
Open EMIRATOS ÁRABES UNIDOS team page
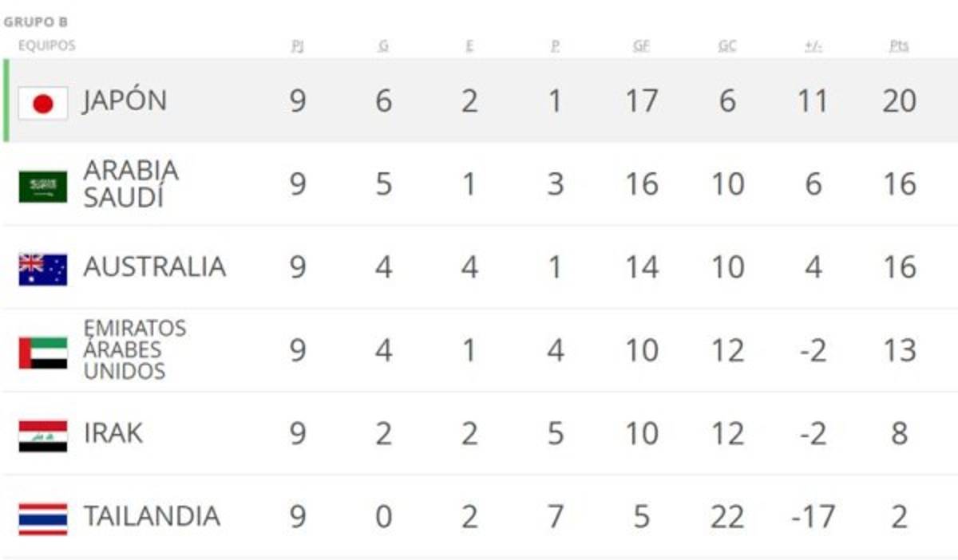(134, 350)
